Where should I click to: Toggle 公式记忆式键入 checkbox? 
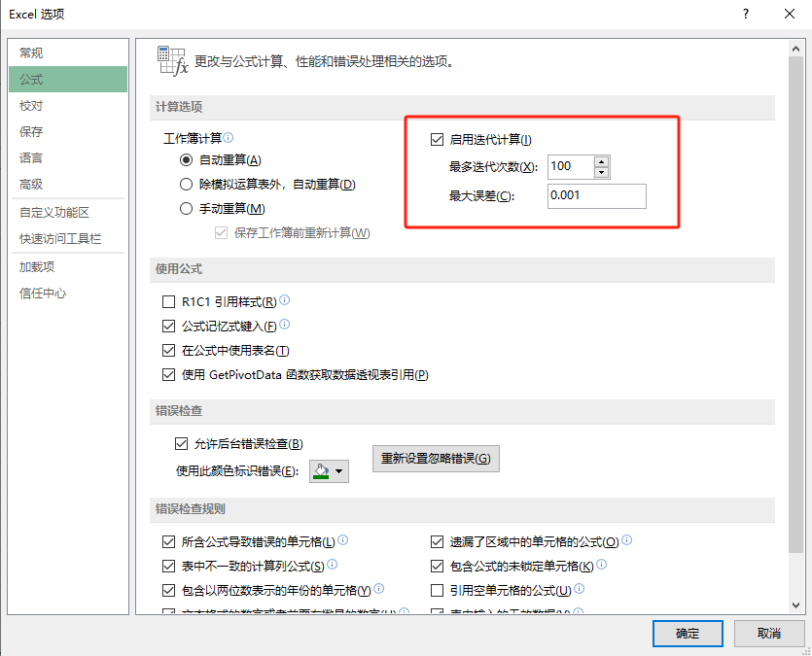tap(169, 326)
